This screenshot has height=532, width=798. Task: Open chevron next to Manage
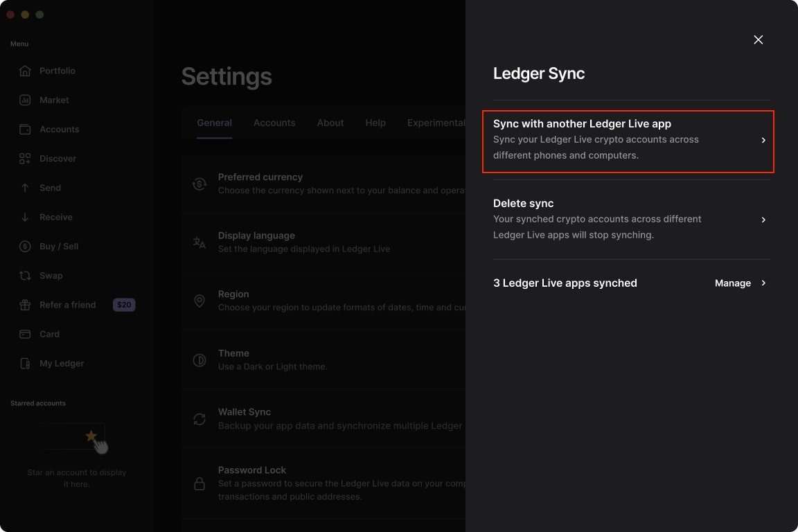click(763, 283)
